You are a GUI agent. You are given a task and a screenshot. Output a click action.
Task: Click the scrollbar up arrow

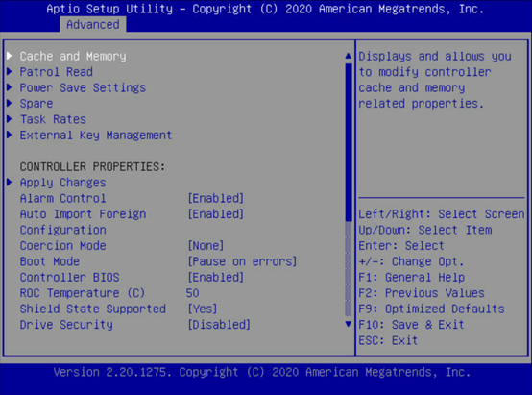point(349,56)
